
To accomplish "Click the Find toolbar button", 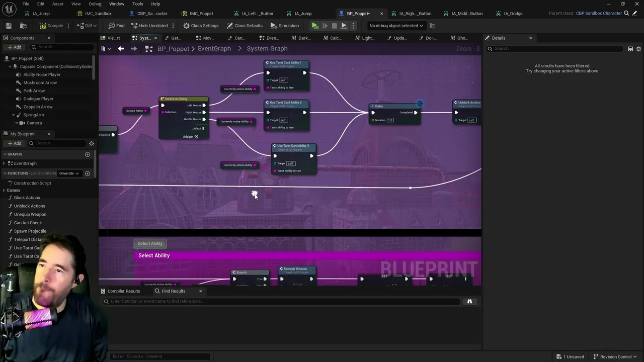I will (x=116, y=26).
